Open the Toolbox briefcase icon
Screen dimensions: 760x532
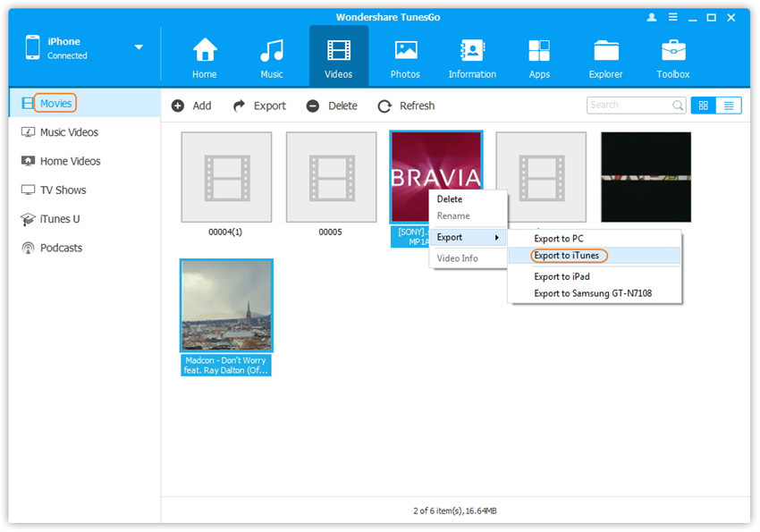673,51
